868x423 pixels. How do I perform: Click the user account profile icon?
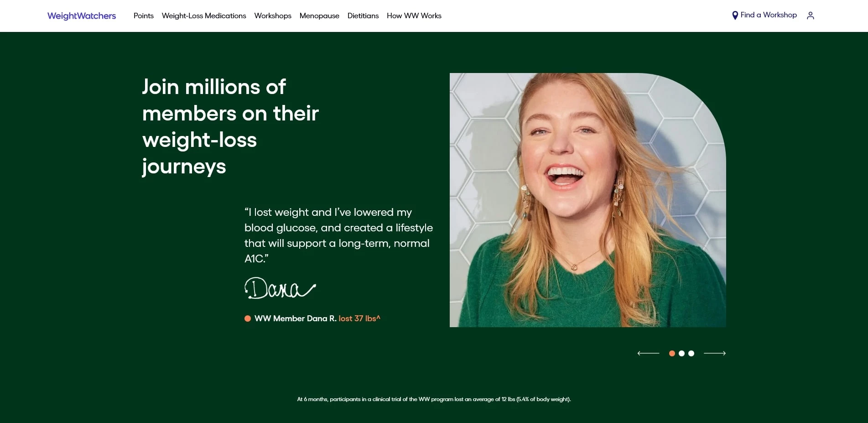(810, 16)
